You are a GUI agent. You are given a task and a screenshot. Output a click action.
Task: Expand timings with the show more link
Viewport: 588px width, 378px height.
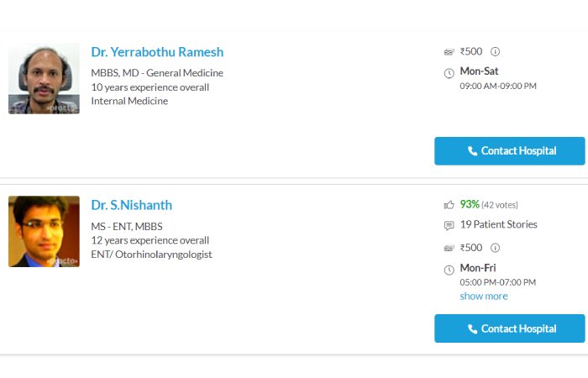coord(484,297)
